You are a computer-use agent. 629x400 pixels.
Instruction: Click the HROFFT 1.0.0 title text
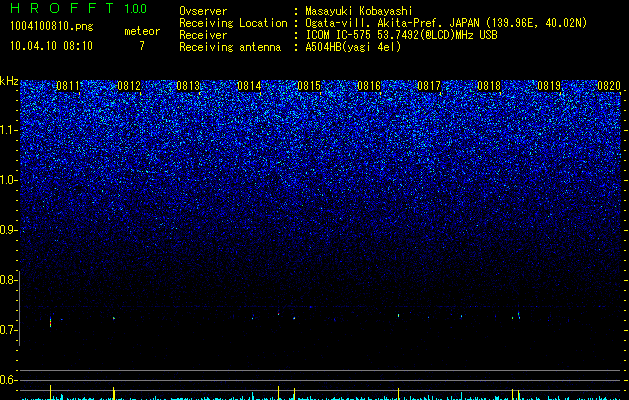(79, 8)
